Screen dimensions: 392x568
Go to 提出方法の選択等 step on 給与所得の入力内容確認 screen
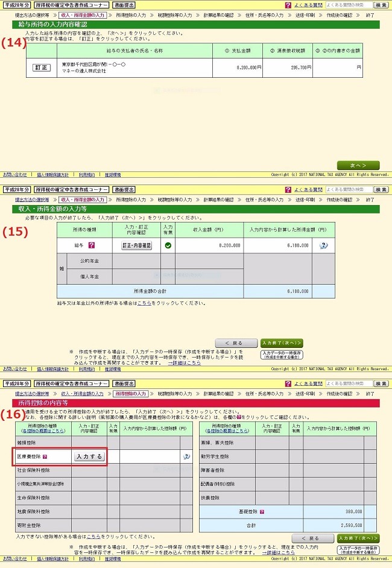[x=32, y=16]
